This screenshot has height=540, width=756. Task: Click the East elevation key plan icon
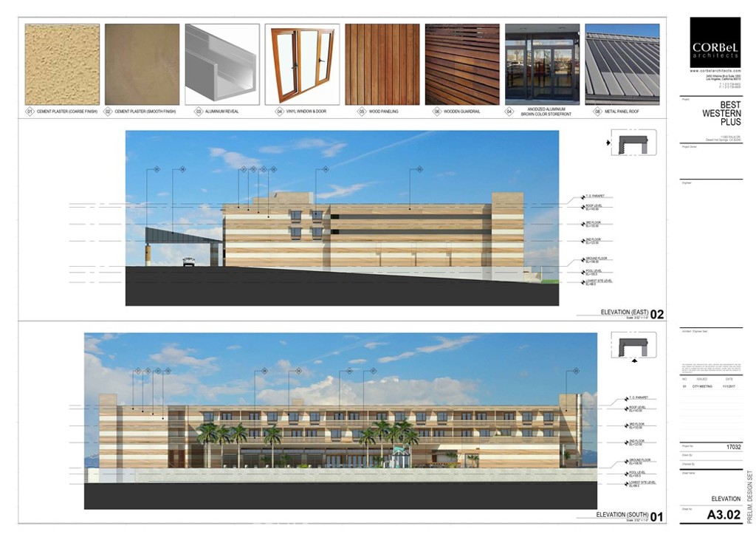[x=633, y=143]
